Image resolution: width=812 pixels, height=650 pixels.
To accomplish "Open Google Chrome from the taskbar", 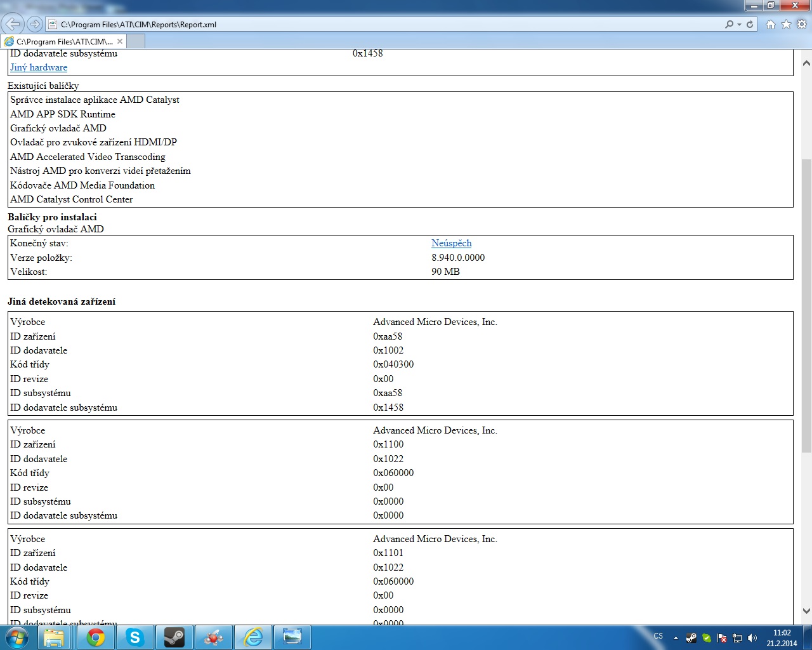I will tap(96, 637).
